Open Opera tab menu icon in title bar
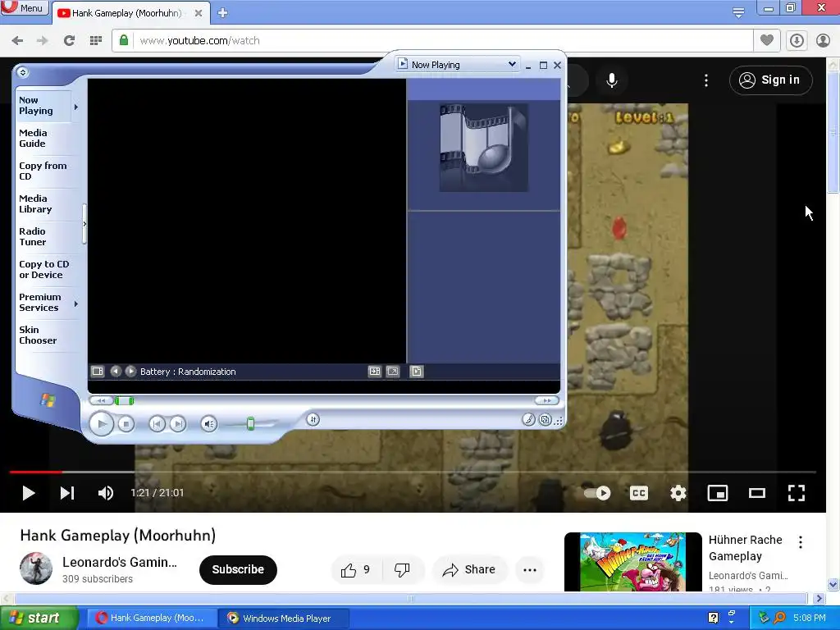840x630 pixels. [738, 12]
